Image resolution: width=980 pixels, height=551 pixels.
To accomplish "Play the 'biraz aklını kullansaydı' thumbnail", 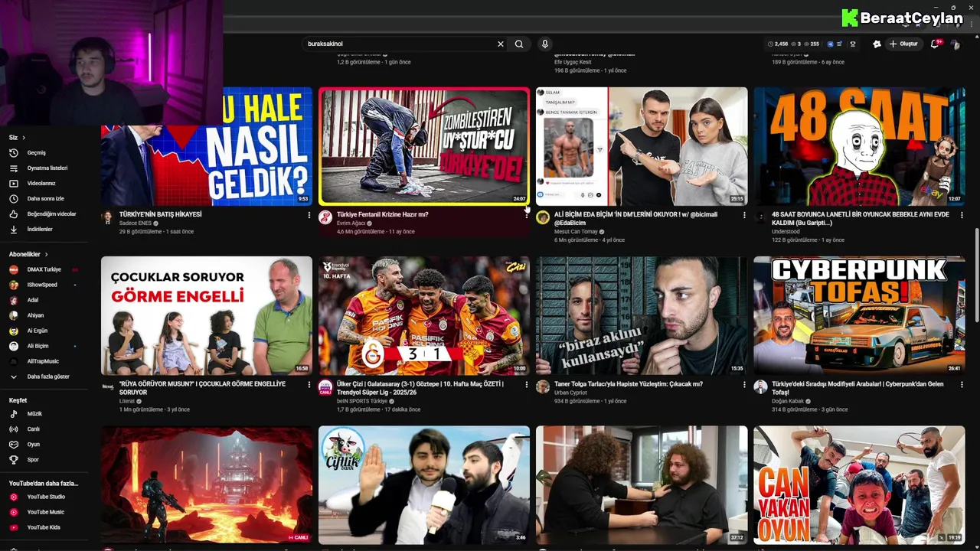I will click(642, 315).
